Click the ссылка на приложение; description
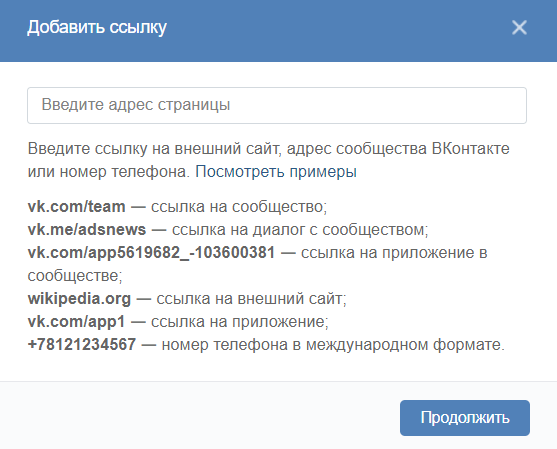557x449 pixels. click(240, 322)
